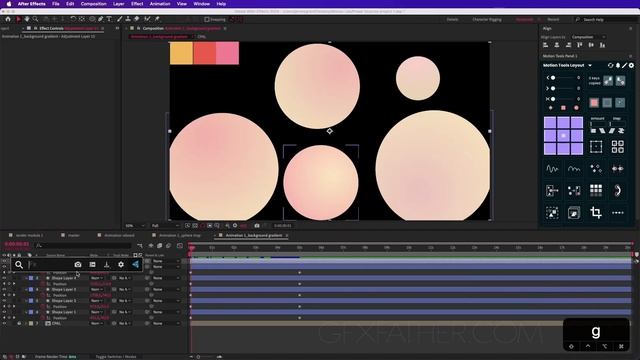This screenshot has height=360, width=640.
Task: Open Motion Tools gear settings
Action: coord(631,65)
